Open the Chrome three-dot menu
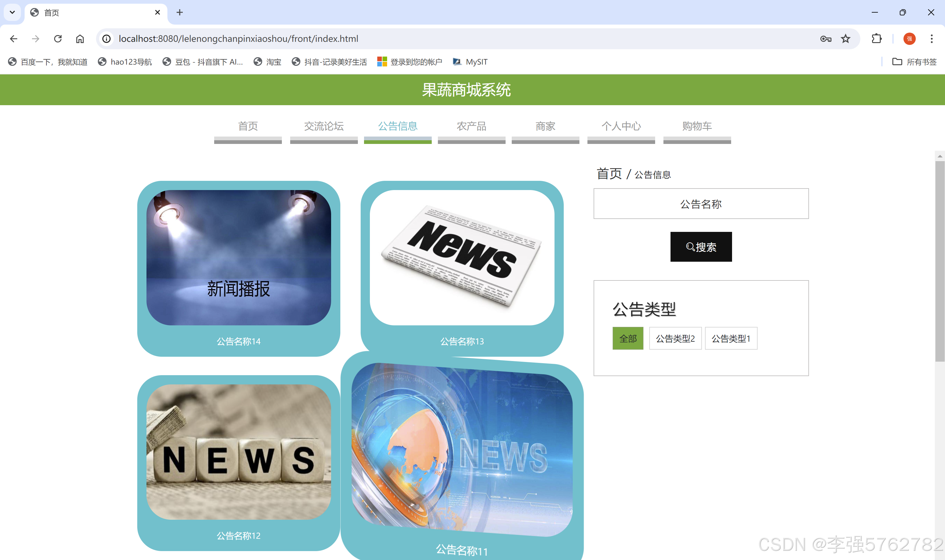The width and height of the screenshot is (945, 560). (931, 38)
